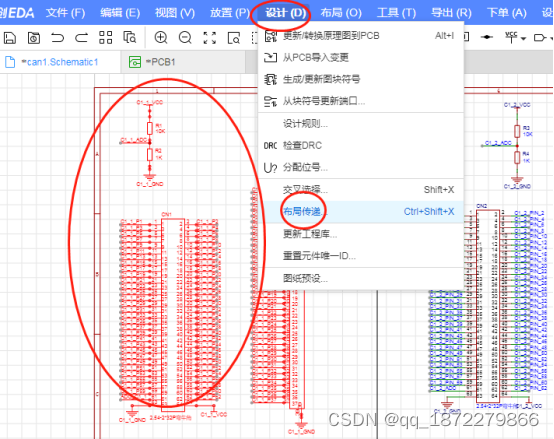Choose 重置元件唯一ID menu entry
The image size is (554, 439).
pos(361,255)
